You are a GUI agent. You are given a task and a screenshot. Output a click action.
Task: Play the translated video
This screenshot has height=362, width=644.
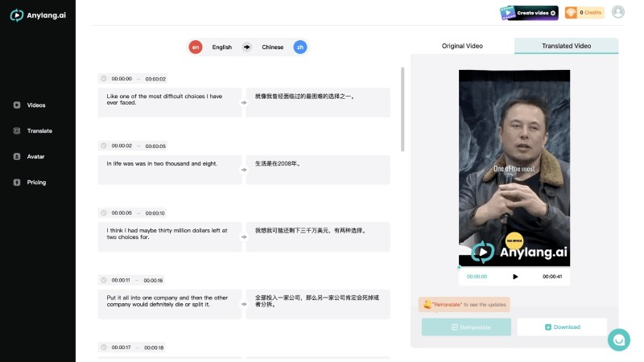click(x=515, y=277)
